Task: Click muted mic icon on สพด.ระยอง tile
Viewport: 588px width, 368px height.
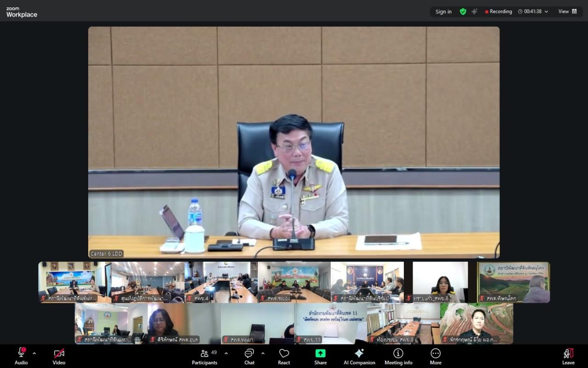Action: tap(262, 299)
